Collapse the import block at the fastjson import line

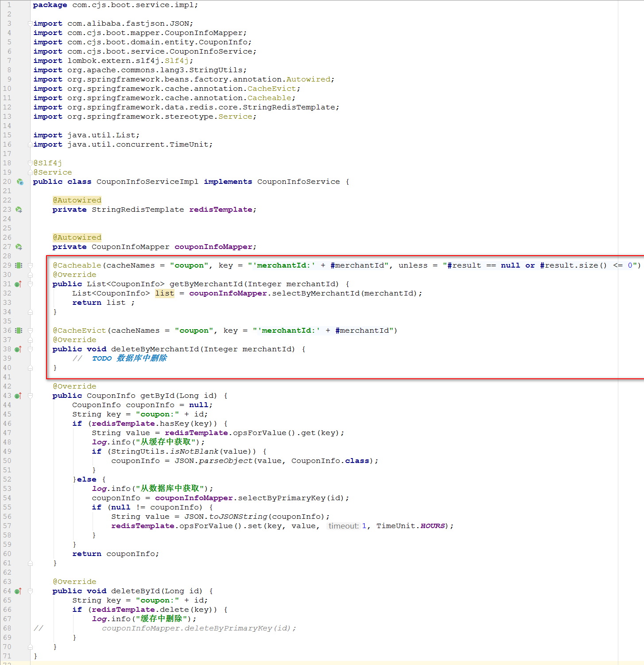[x=30, y=23]
